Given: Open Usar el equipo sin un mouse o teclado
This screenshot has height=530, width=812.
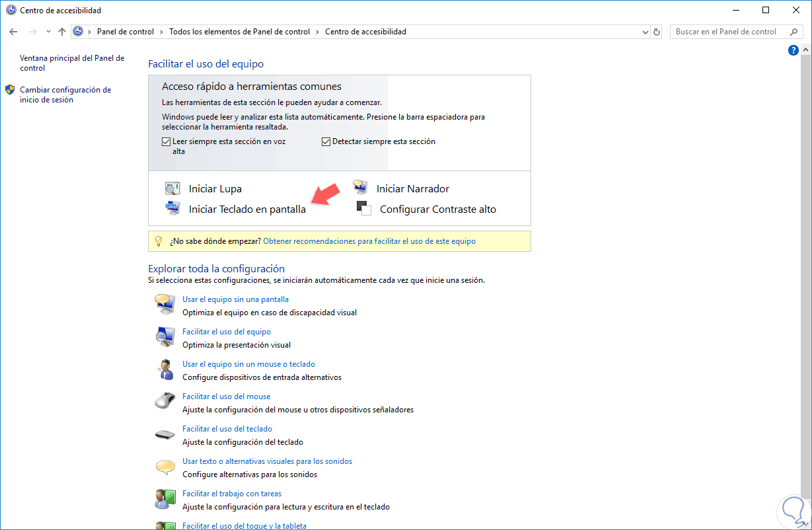Looking at the screenshot, I should pyautogui.click(x=248, y=364).
